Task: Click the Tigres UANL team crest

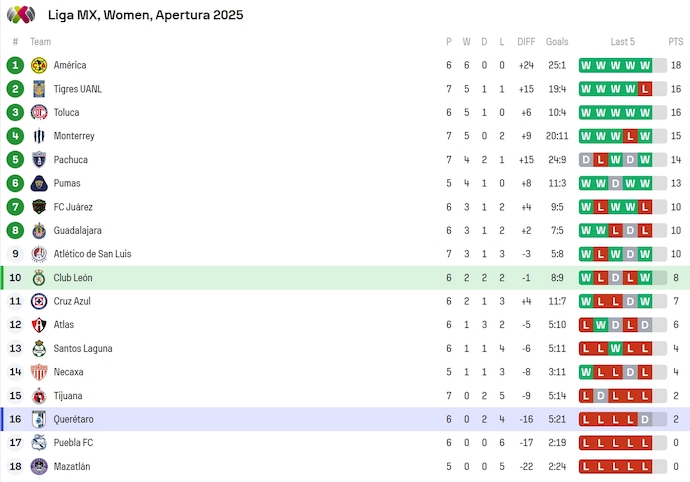Action: (x=39, y=89)
